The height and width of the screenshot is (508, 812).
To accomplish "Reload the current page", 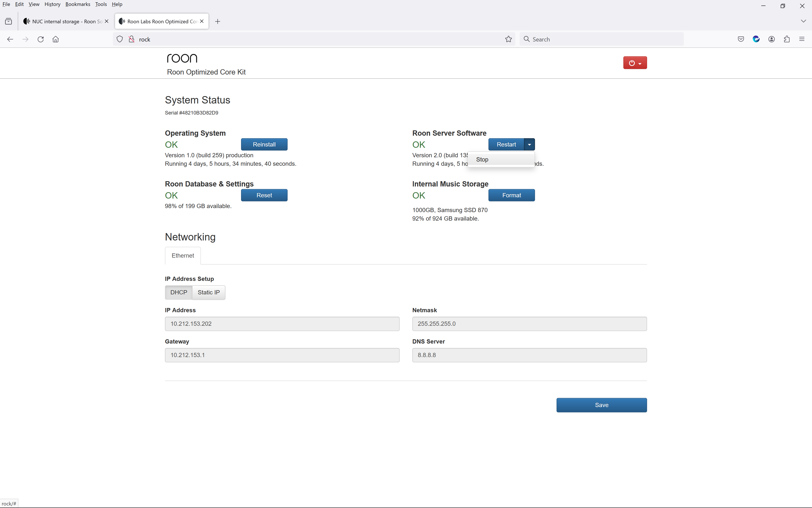I will [x=41, y=39].
